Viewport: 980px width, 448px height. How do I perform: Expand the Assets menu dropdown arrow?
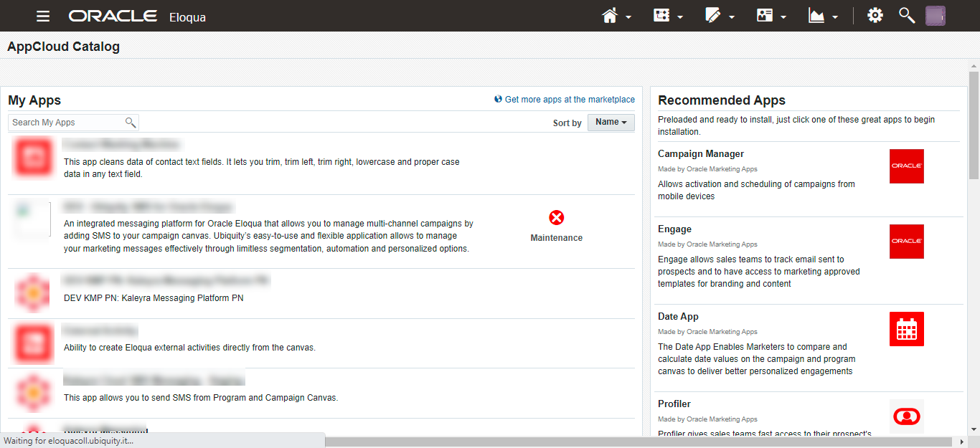point(732,17)
